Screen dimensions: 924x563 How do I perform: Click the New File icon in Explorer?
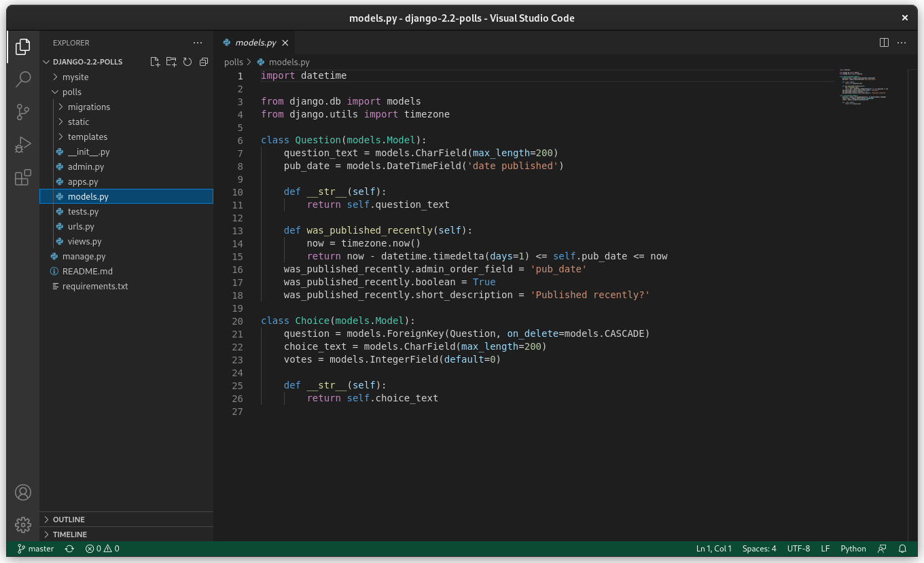[x=155, y=62]
